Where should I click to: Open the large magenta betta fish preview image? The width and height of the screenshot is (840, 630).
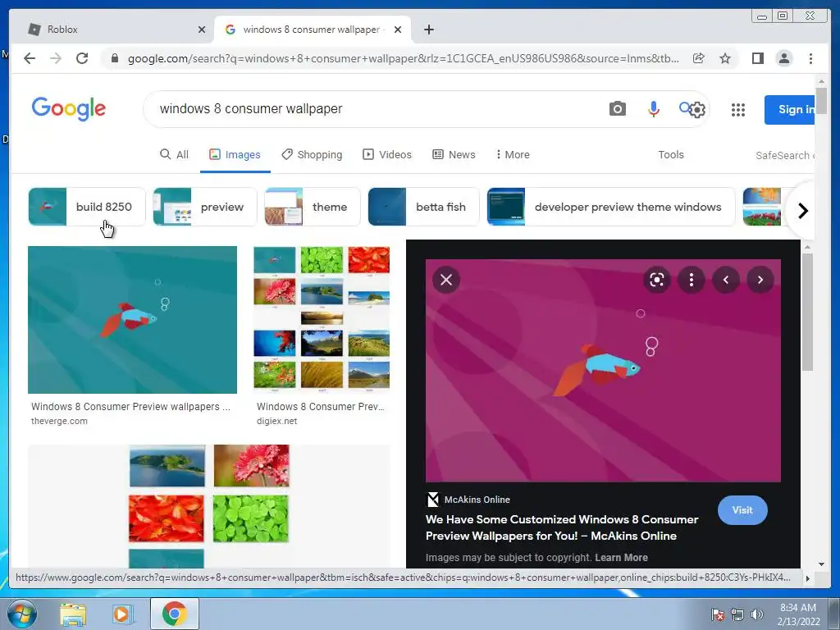point(603,371)
